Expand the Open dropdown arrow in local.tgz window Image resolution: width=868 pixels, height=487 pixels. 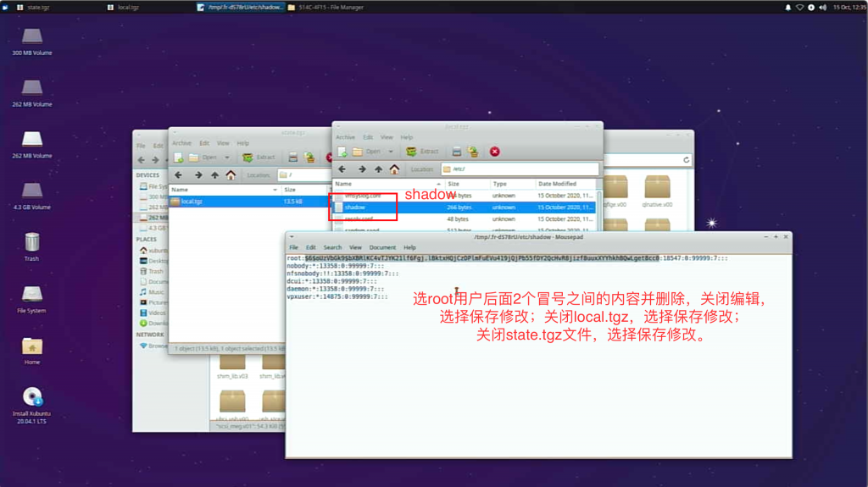(391, 152)
